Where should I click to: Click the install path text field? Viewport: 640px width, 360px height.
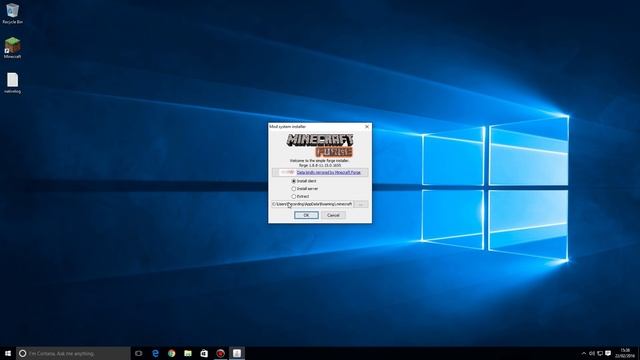312,204
